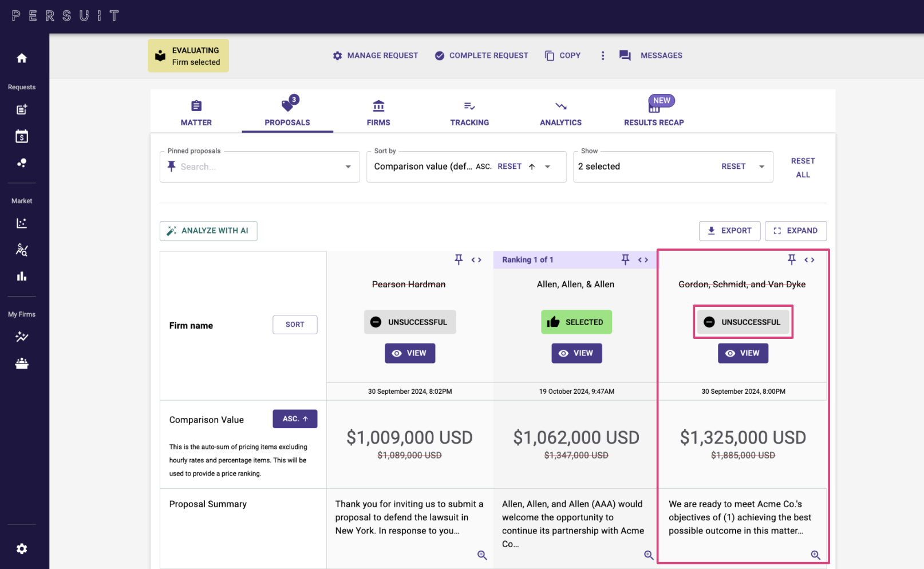Move Gordon, Schmidt, and Van Dyke column arrows
The height and width of the screenshot is (569, 924).
(x=810, y=260)
